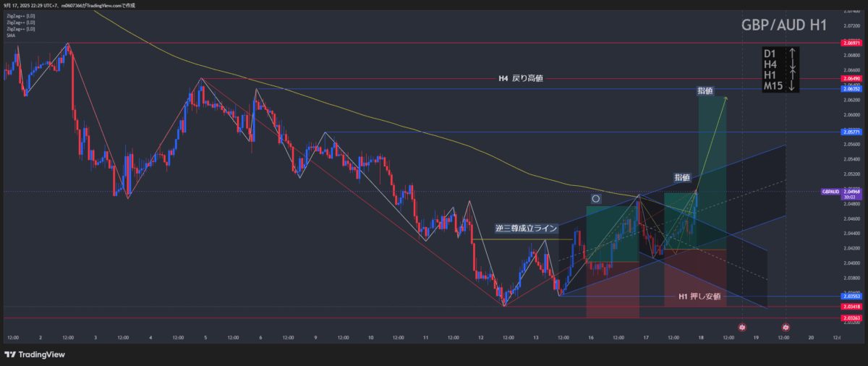868x366 pixels.
Task: Click the 2.05771 blue price label
Action: point(851,132)
